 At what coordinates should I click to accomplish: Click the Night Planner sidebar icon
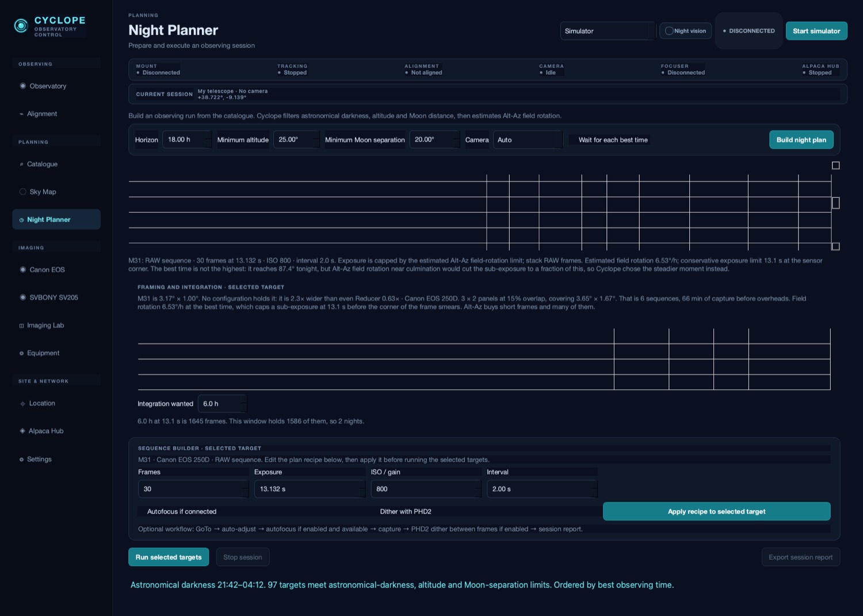(21, 220)
